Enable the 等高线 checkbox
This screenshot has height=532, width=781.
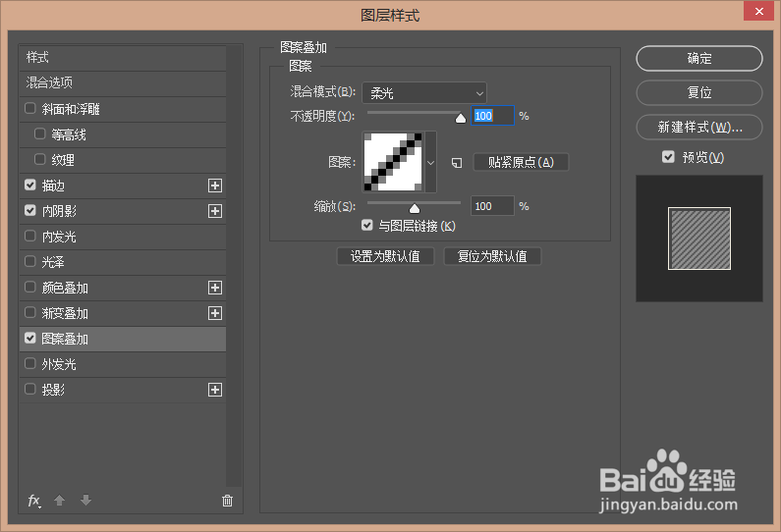40,133
